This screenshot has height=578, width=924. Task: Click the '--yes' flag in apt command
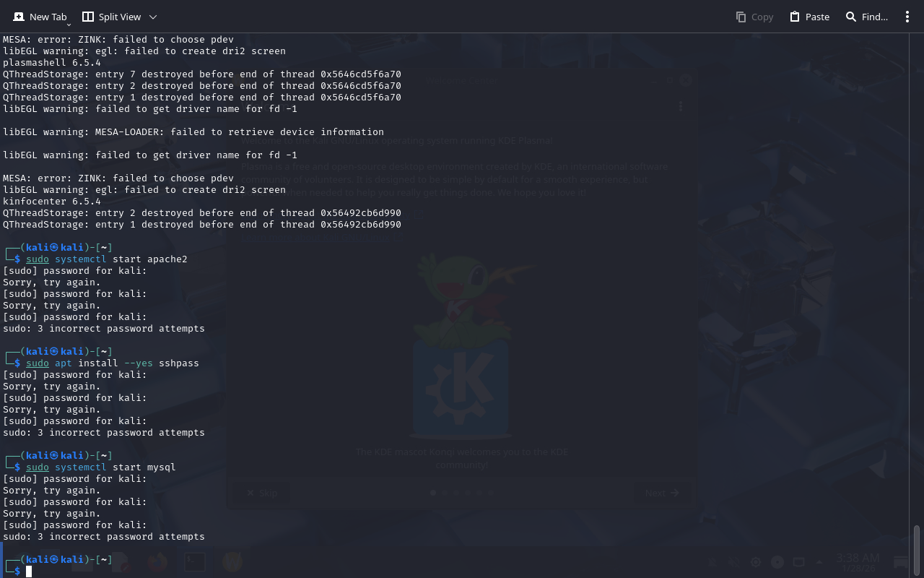[x=139, y=363]
